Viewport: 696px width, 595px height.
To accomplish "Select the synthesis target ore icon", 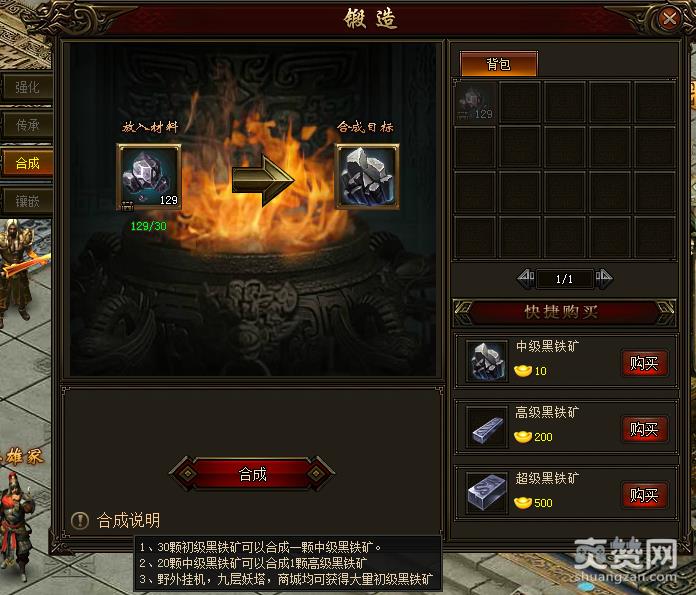I will (367, 176).
